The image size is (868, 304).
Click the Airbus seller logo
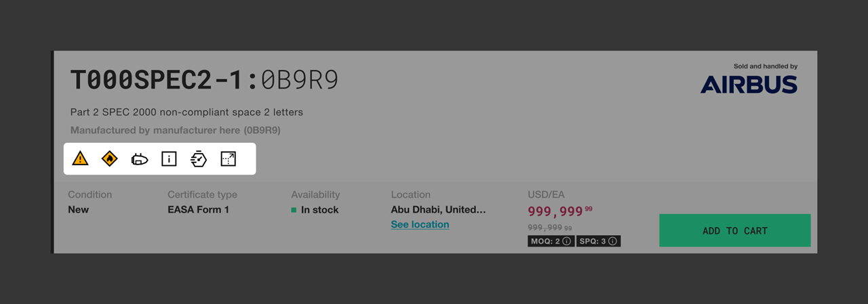tap(749, 84)
